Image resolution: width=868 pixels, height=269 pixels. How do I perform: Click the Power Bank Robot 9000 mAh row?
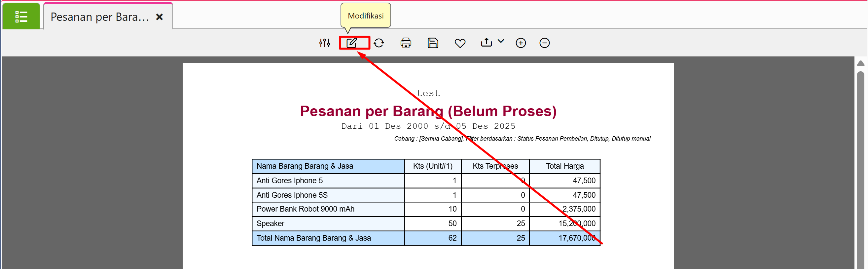305,209
